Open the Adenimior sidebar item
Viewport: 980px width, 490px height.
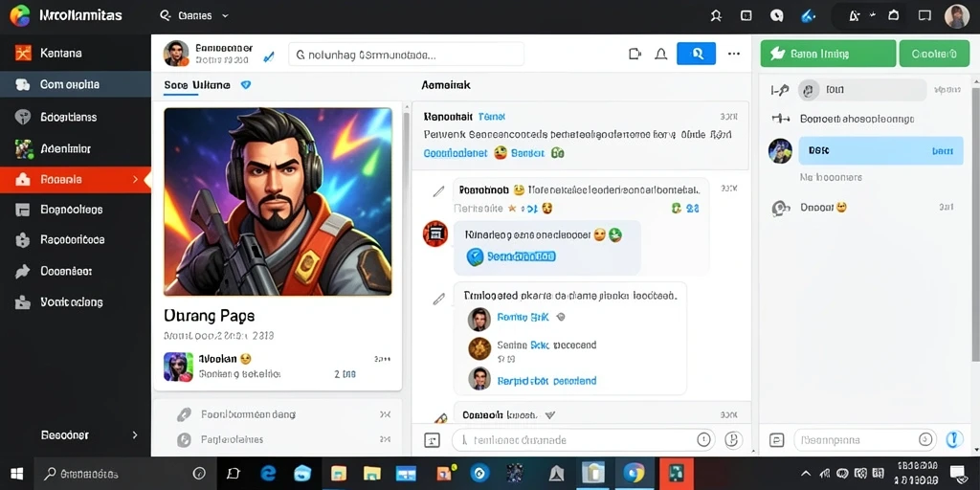pyautogui.click(x=75, y=148)
